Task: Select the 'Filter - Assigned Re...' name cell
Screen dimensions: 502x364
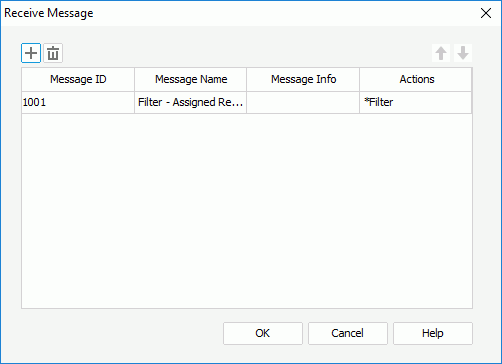Action: 191,102
